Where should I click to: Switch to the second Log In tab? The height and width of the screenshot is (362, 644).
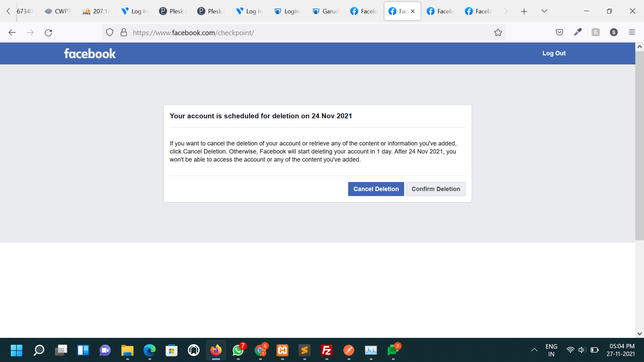tap(250, 11)
